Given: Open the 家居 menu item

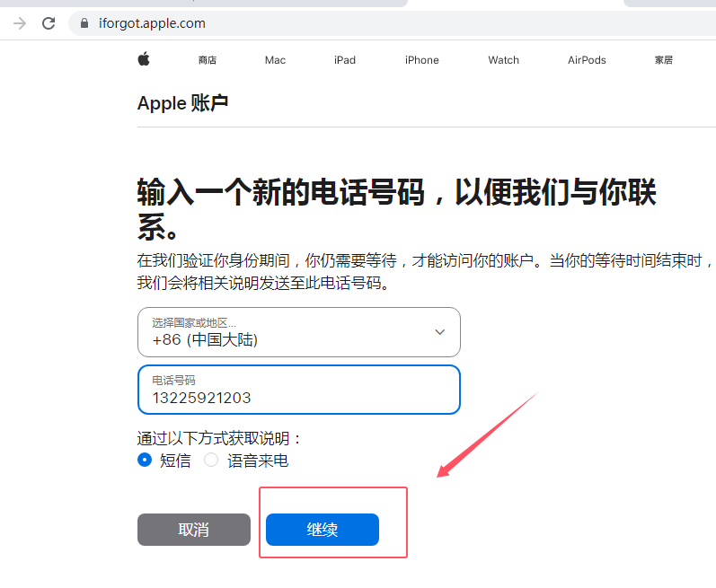Looking at the screenshot, I should coord(664,60).
